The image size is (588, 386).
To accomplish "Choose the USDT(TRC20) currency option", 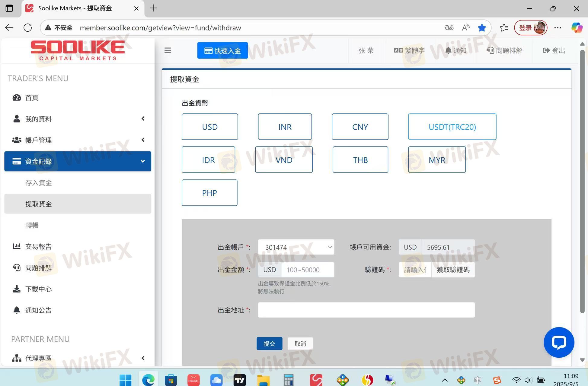I will click(x=452, y=127).
